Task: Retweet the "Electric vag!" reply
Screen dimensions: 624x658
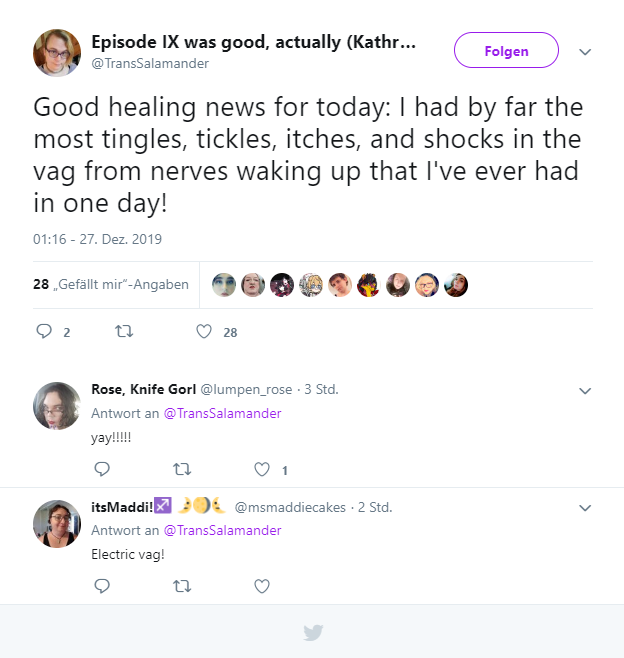Action: tap(182, 586)
